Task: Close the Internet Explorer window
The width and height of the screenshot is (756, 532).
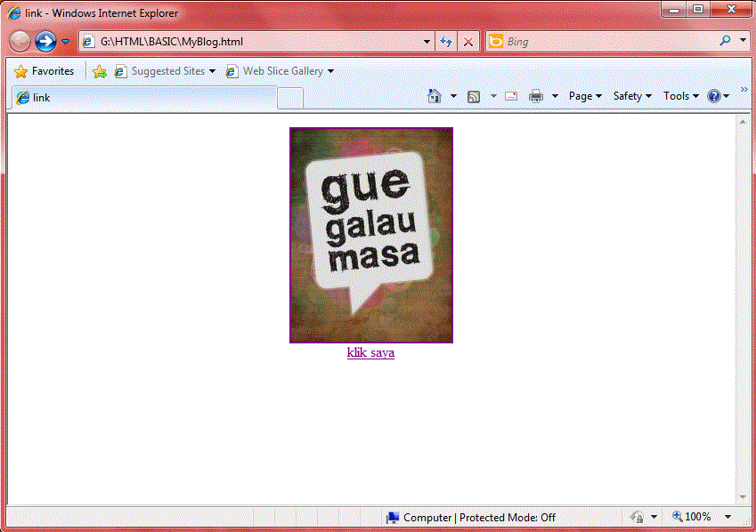Action: (731, 9)
